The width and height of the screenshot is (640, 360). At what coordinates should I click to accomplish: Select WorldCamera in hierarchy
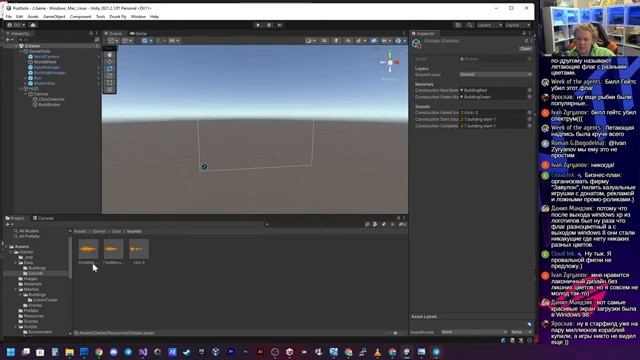click(47, 57)
